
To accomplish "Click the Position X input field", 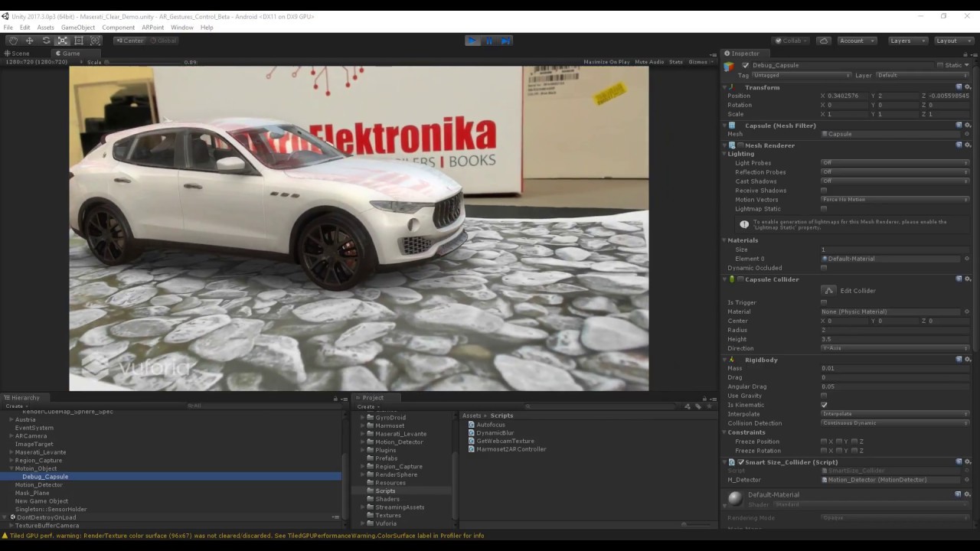I will (847, 96).
